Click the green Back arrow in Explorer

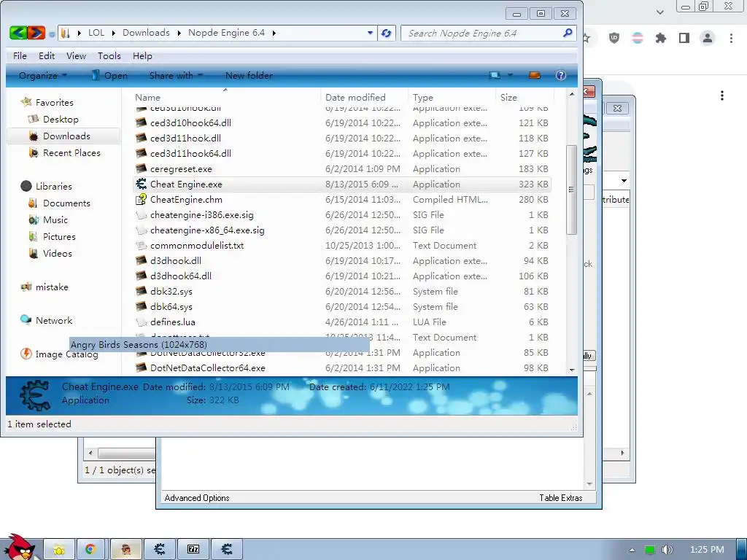click(18, 33)
